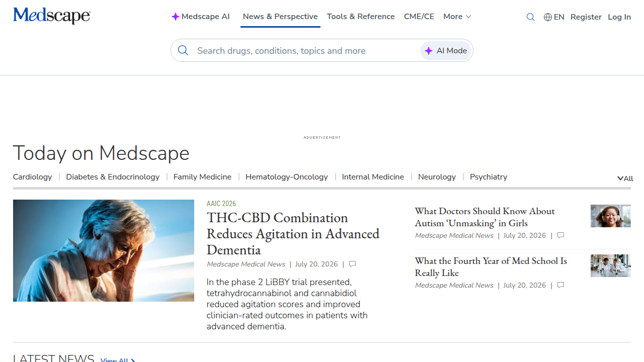The height and width of the screenshot is (362, 644).
Task: Click Medscape Medical News under Autism headline
Action: (454, 235)
